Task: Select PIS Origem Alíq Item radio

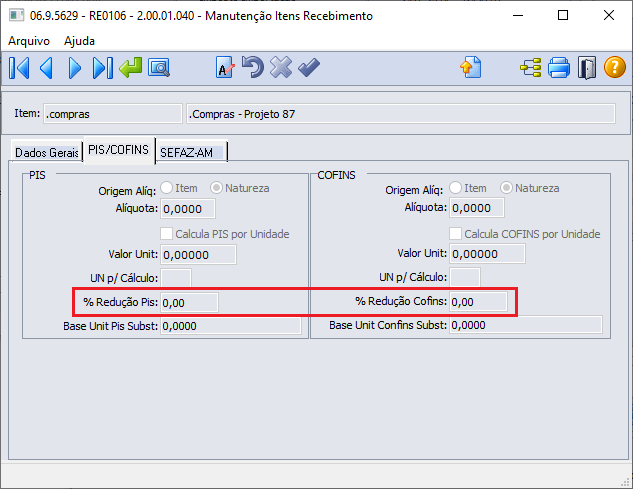Action: click(167, 188)
